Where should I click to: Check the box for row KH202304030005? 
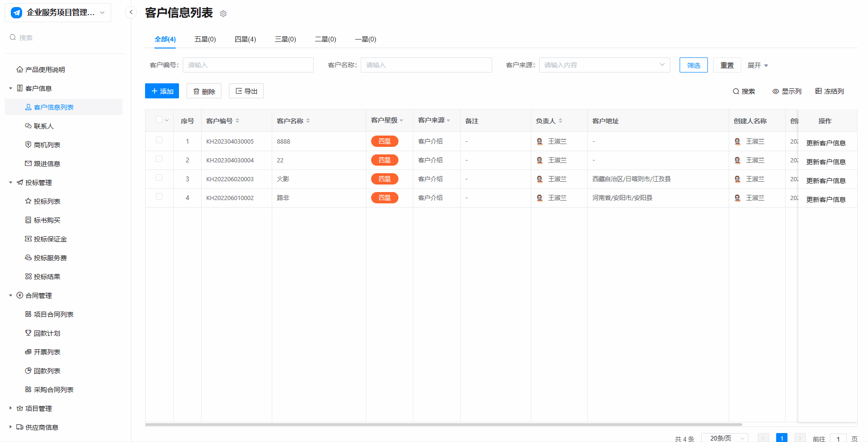click(159, 140)
